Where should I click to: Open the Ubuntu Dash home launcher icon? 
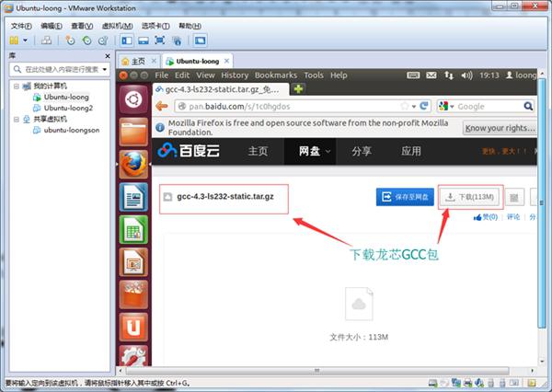133,99
